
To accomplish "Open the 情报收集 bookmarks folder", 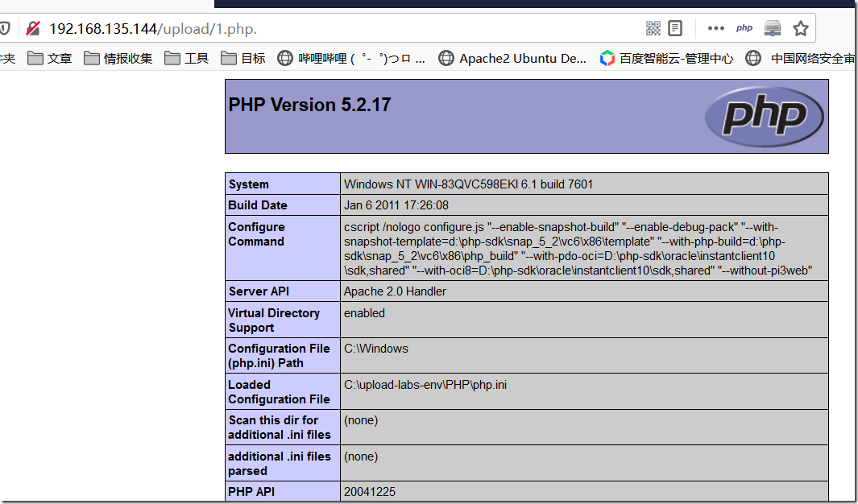I will [118, 58].
